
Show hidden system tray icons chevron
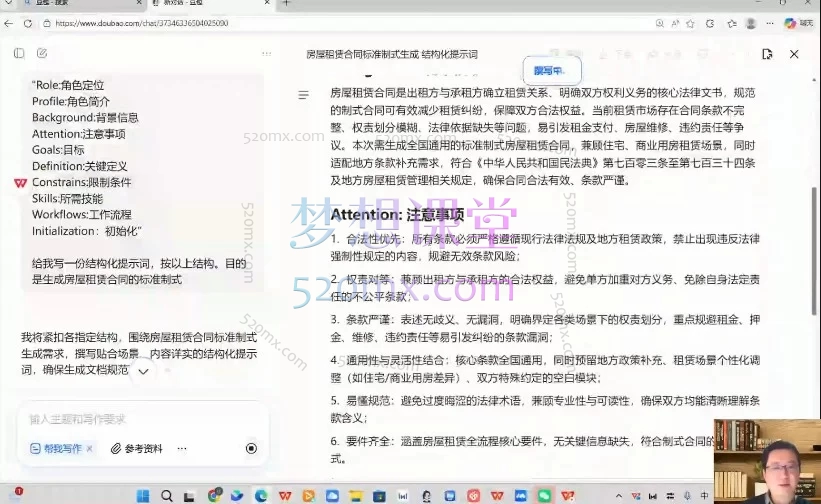[x=619, y=496]
